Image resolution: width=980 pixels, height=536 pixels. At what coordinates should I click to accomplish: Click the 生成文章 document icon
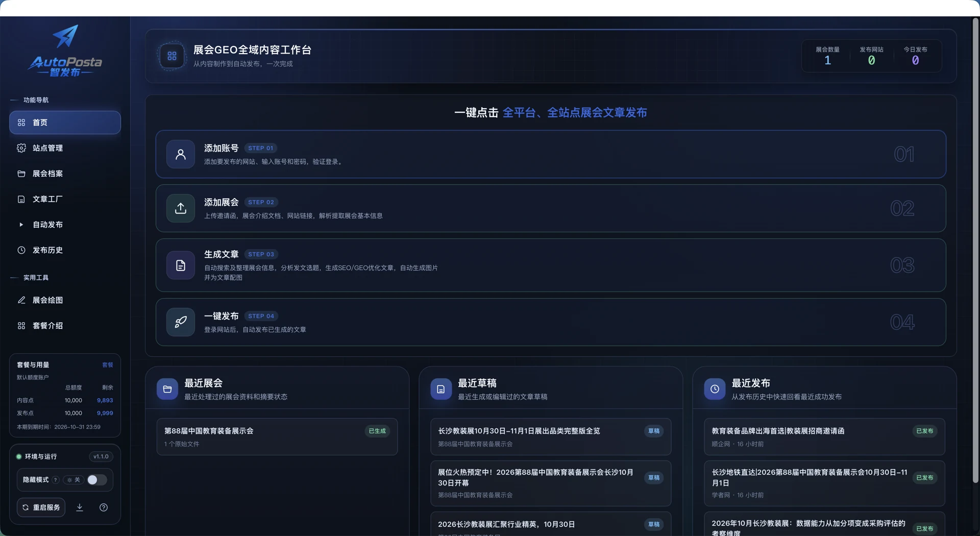tap(181, 265)
